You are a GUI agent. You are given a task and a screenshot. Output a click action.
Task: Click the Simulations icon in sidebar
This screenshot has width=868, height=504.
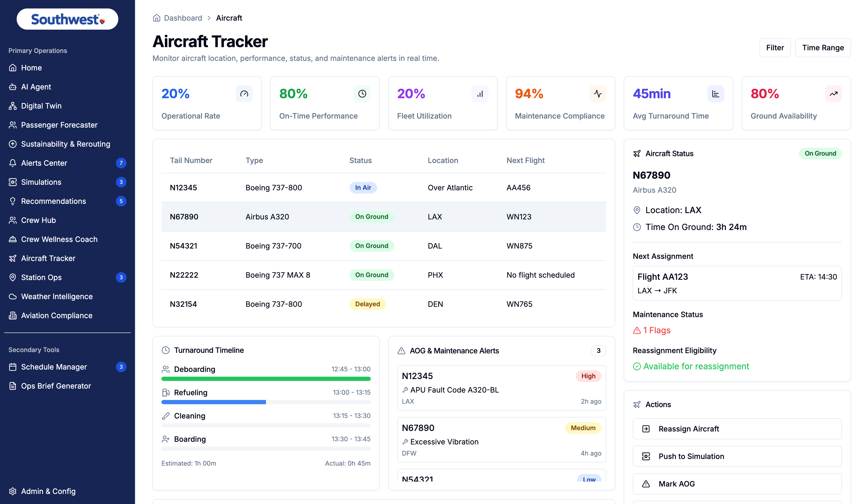(13, 182)
